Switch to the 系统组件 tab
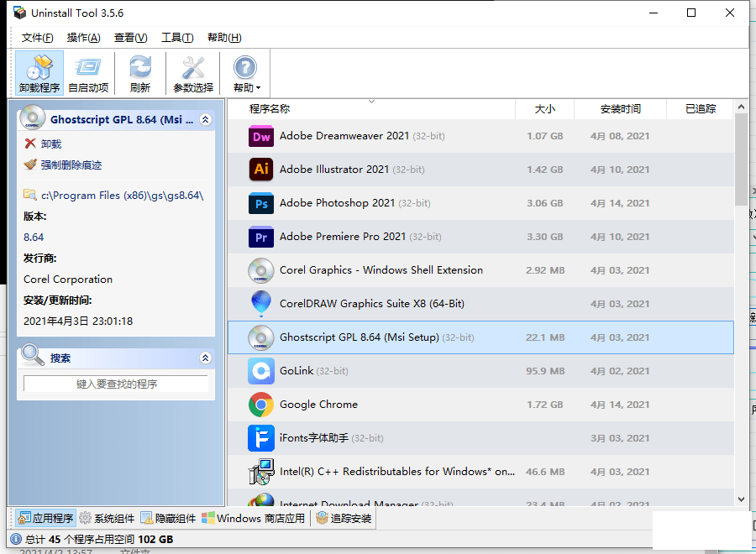 point(107,519)
